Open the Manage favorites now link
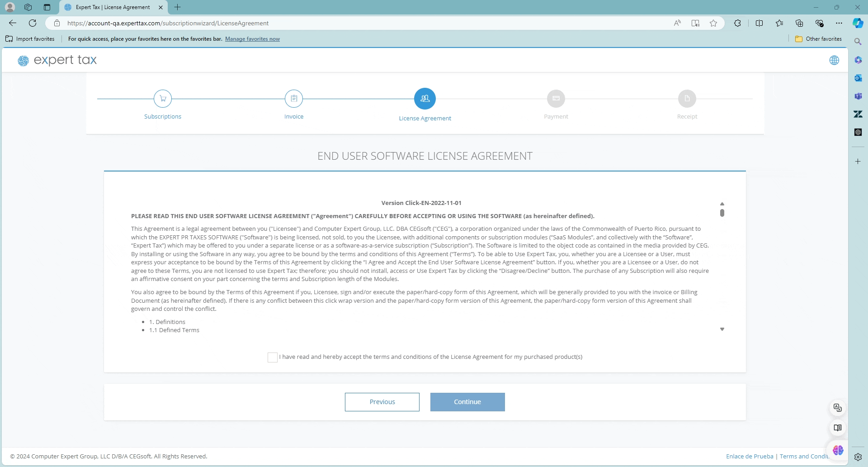 tap(252, 39)
